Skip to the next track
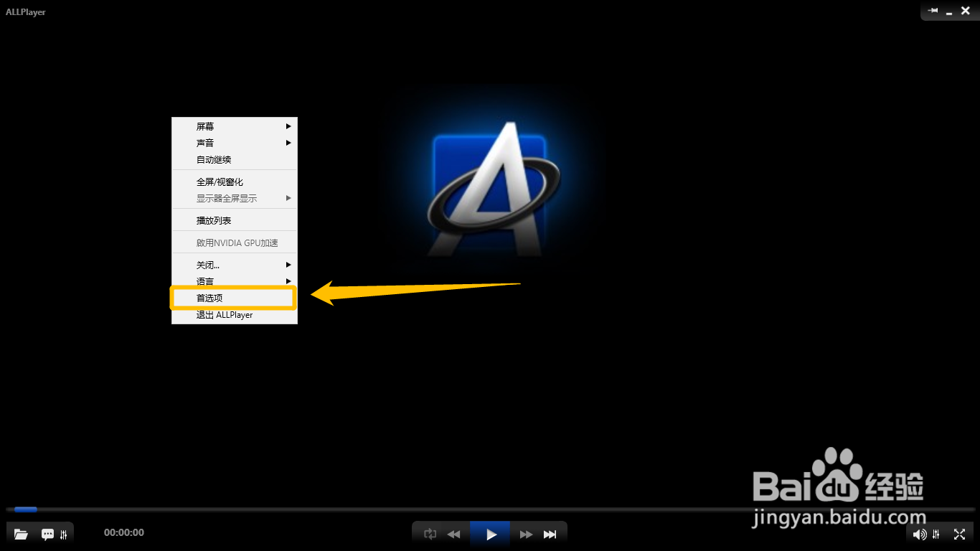 550,534
